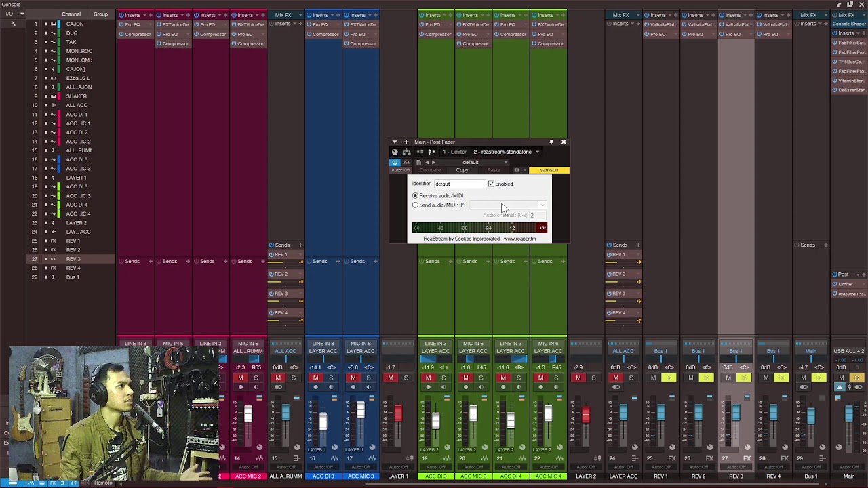The height and width of the screenshot is (488, 868).
Task: Click the Copy button in plugin window
Action: [462, 170]
